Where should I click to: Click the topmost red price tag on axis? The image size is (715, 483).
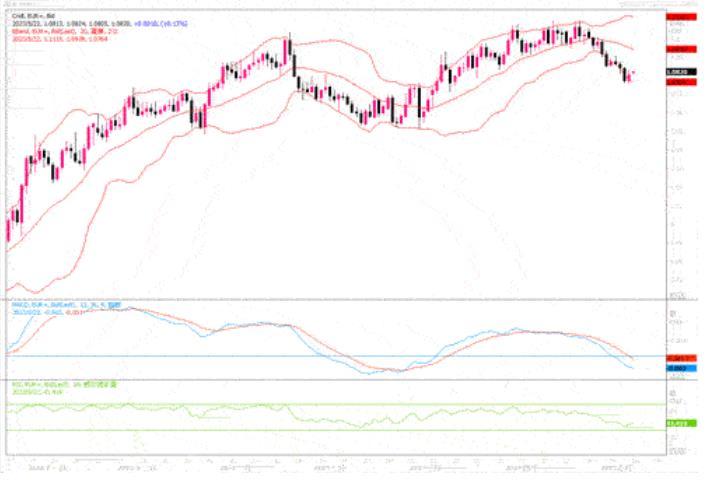pos(679,17)
